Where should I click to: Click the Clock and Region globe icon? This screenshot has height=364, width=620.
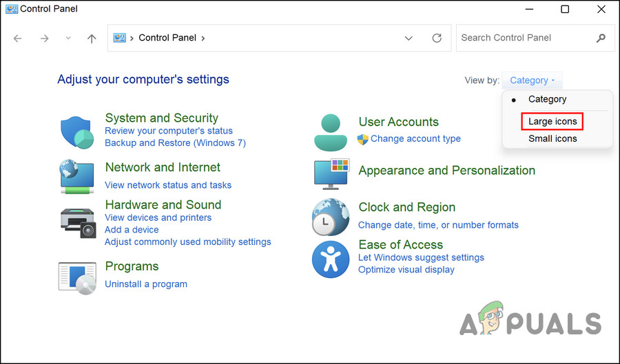[x=331, y=217]
